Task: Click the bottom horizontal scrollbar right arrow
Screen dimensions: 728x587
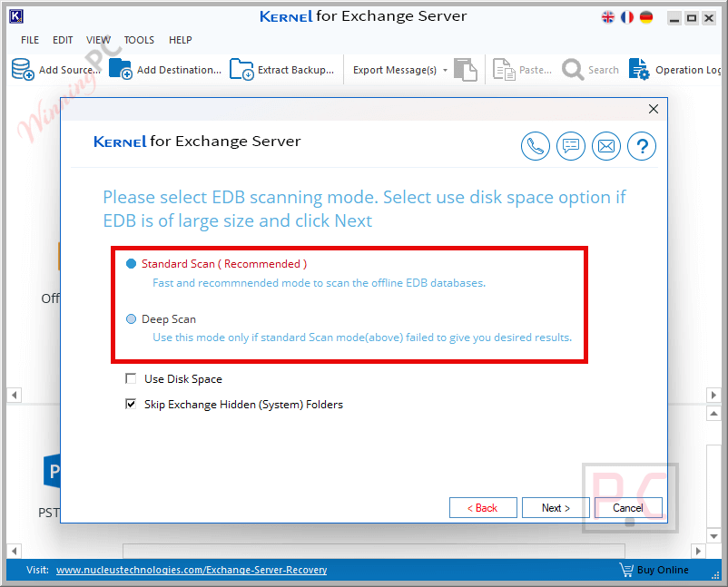Action: point(698,551)
